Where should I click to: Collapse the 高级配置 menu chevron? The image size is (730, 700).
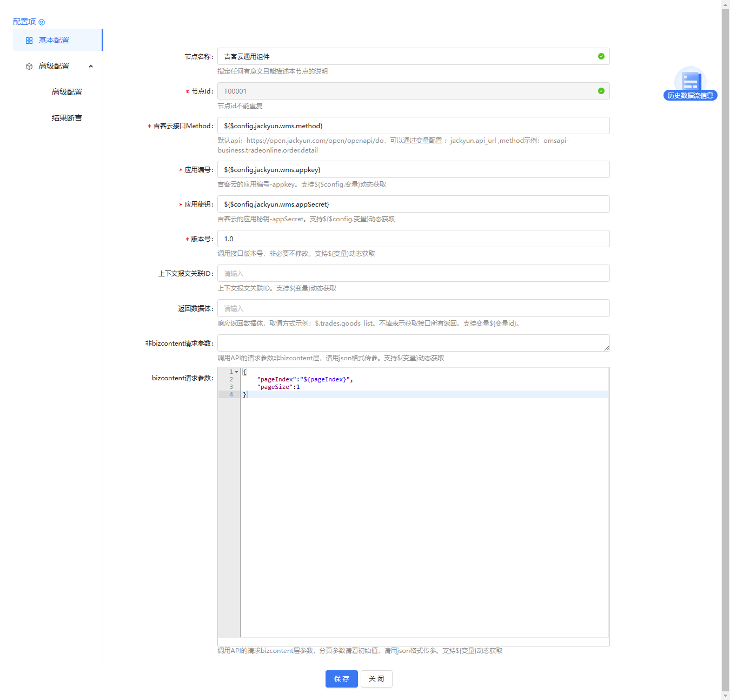(x=91, y=67)
